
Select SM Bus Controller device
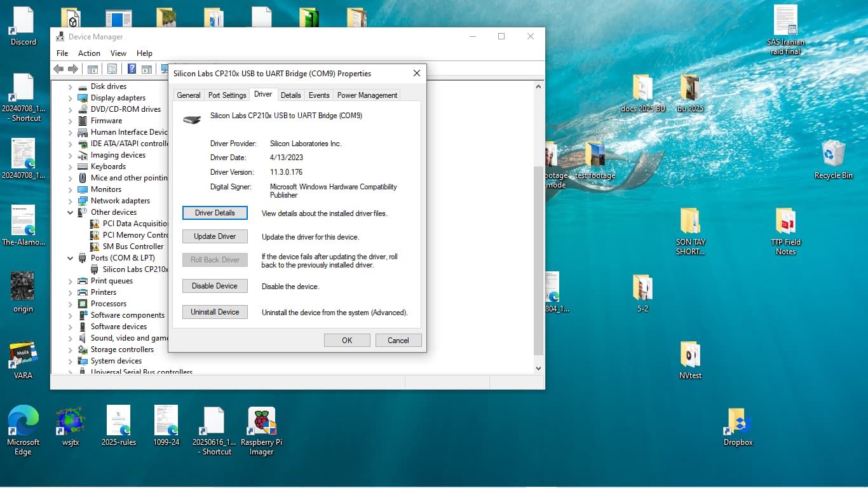pyautogui.click(x=133, y=247)
